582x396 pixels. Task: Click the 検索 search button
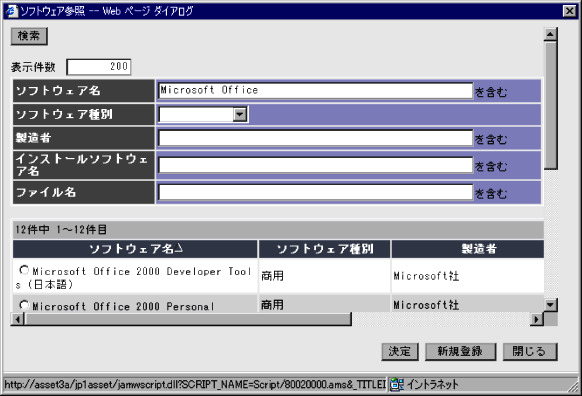pos(29,36)
